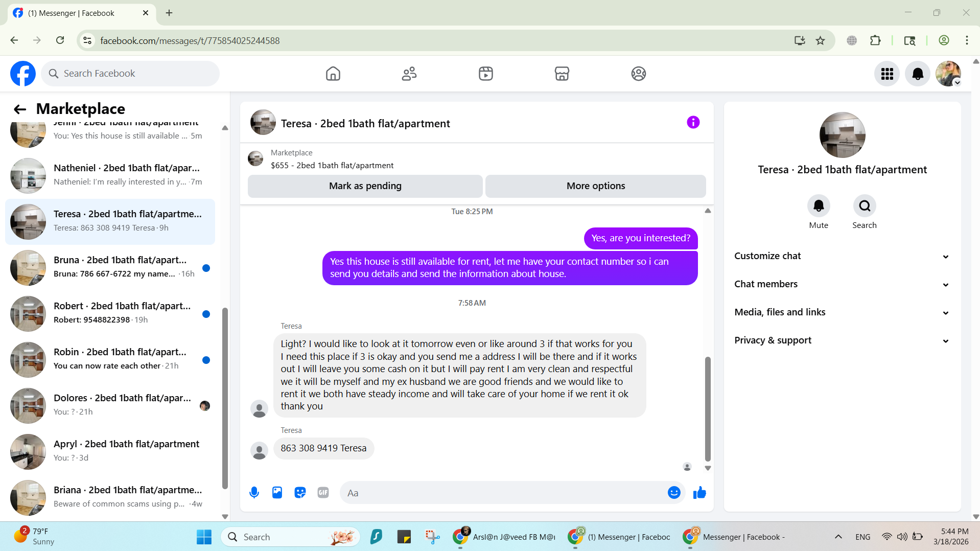Viewport: 980px width, 551px height.
Task: Open Facebook notifications bell
Action: click(x=918, y=74)
